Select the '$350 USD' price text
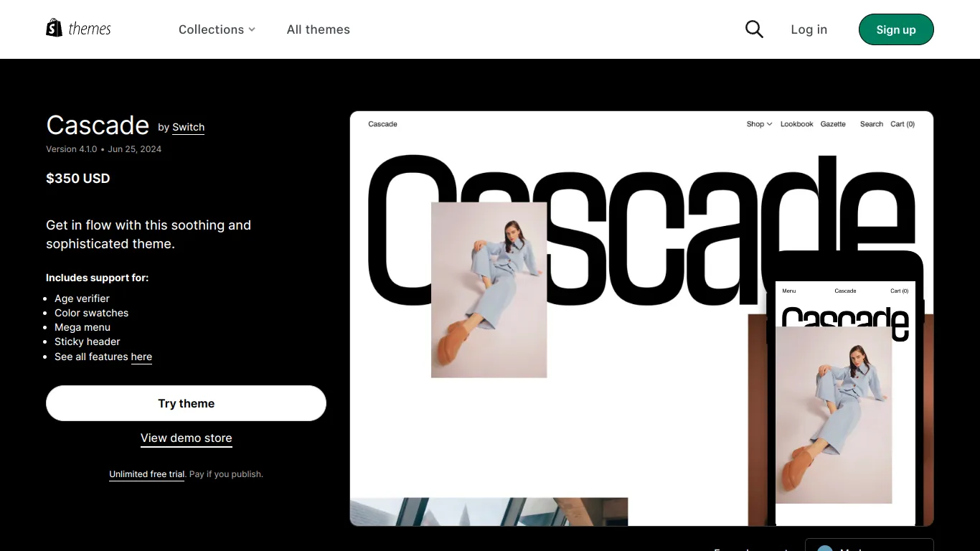Image resolution: width=980 pixels, height=551 pixels. [78, 179]
